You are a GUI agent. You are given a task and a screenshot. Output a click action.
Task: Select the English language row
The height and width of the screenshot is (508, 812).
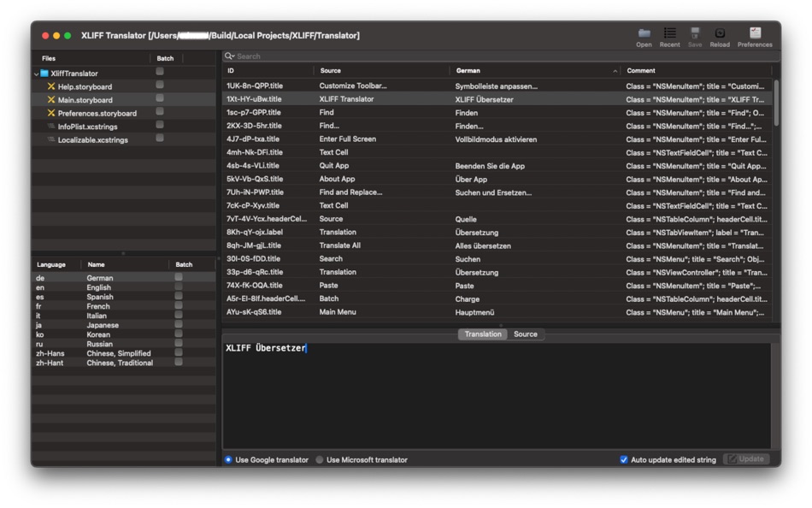click(x=123, y=287)
